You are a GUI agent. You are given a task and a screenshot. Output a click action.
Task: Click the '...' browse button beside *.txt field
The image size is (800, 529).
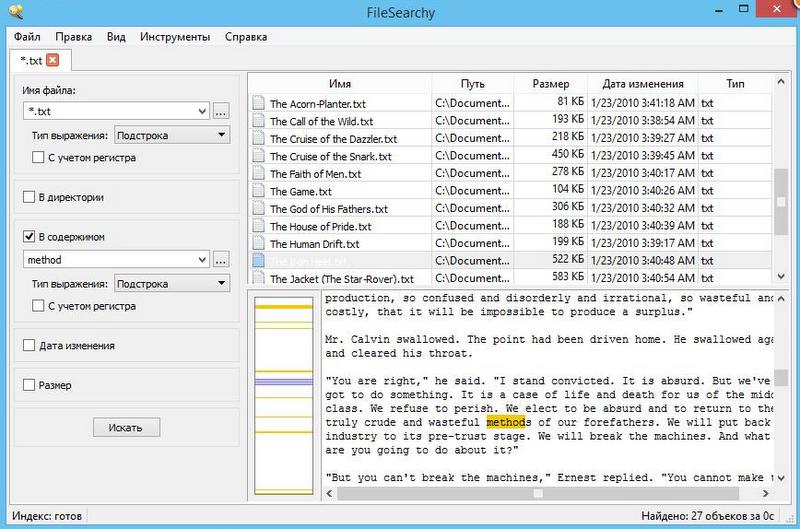(x=221, y=111)
